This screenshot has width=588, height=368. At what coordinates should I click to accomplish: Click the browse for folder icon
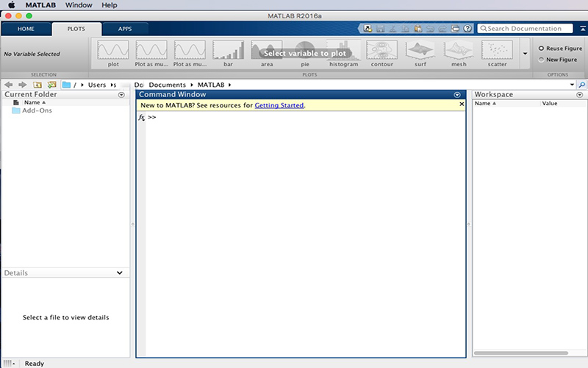point(51,85)
